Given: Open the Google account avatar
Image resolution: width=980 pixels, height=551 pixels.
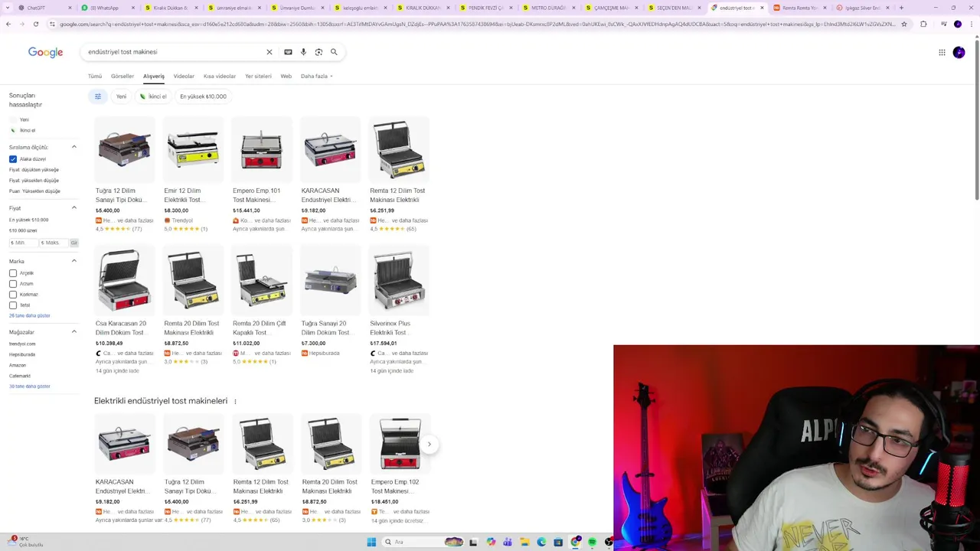Looking at the screenshot, I should tap(959, 52).
